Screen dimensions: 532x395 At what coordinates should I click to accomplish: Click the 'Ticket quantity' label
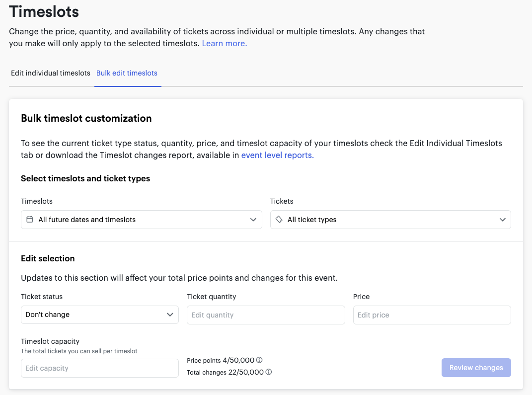pyautogui.click(x=212, y=297)
